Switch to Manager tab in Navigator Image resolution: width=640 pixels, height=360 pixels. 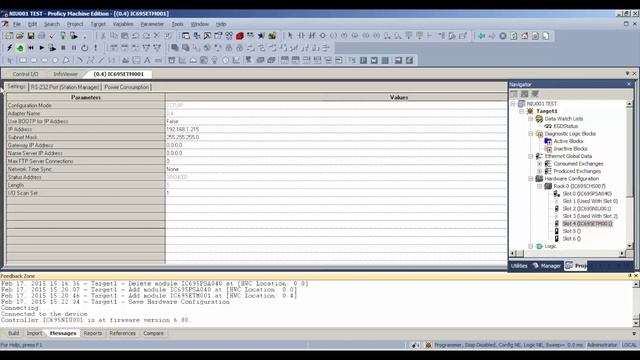[x=547, y=266]
